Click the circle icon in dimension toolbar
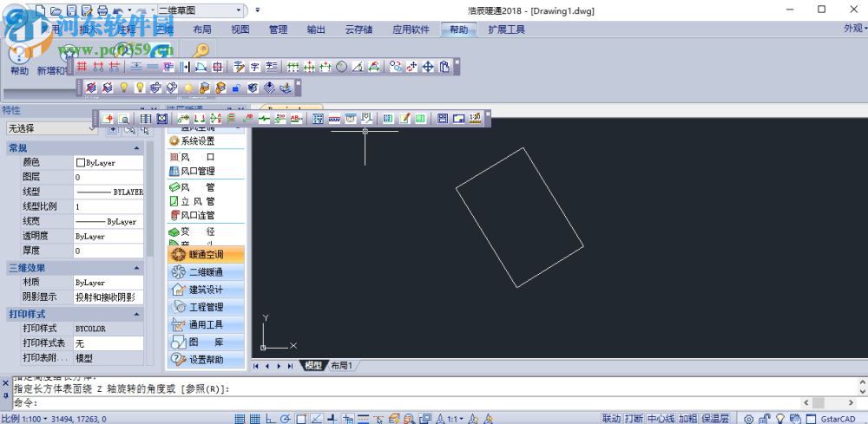Viewport: 868px width, 424px height. pyautogui.click(x=341, y=67)
